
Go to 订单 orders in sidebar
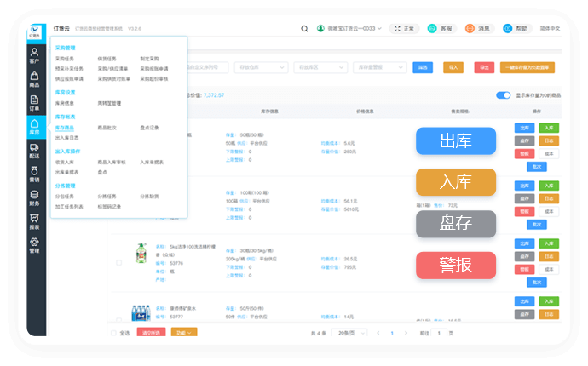[x=34, y=104]
